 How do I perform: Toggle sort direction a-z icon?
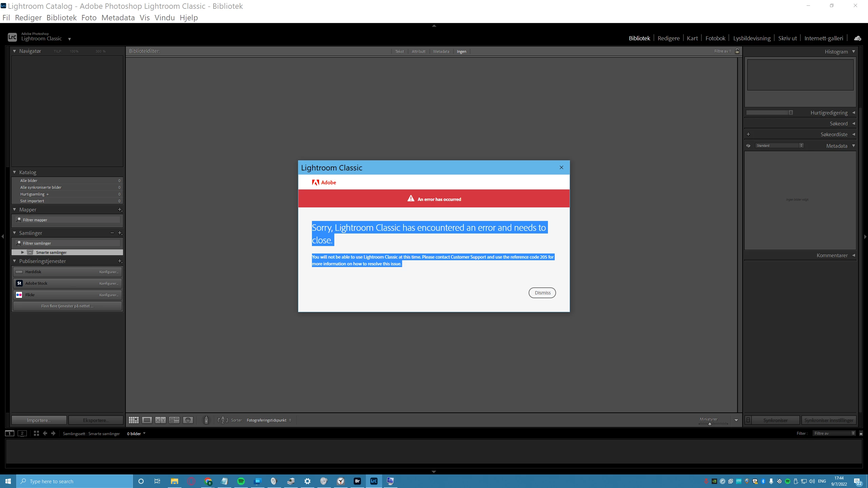tap(223, 420)
